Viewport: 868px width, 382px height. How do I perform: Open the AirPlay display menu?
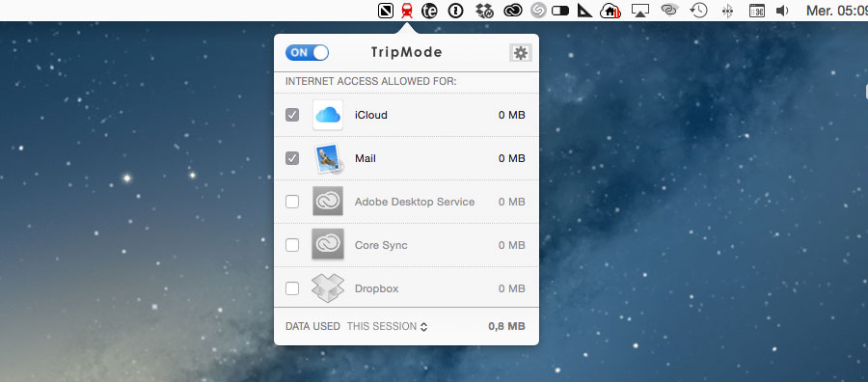tap(640, 11)
